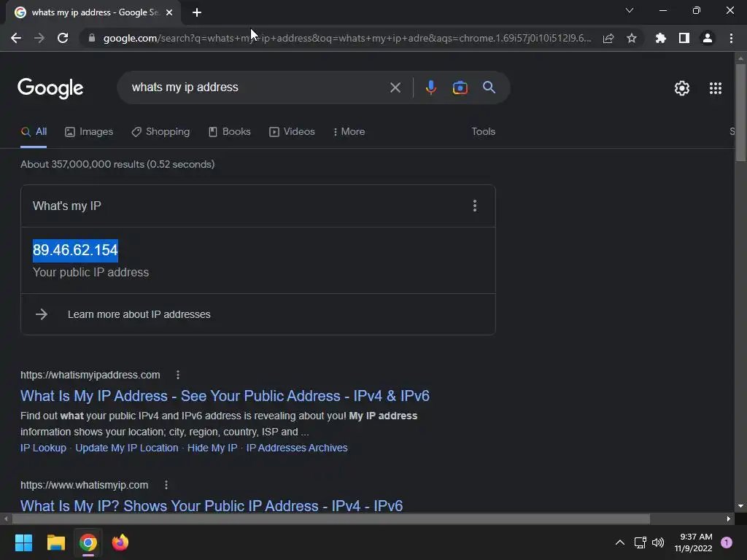
Task: Open the Google apps grid
Action: 716,88
